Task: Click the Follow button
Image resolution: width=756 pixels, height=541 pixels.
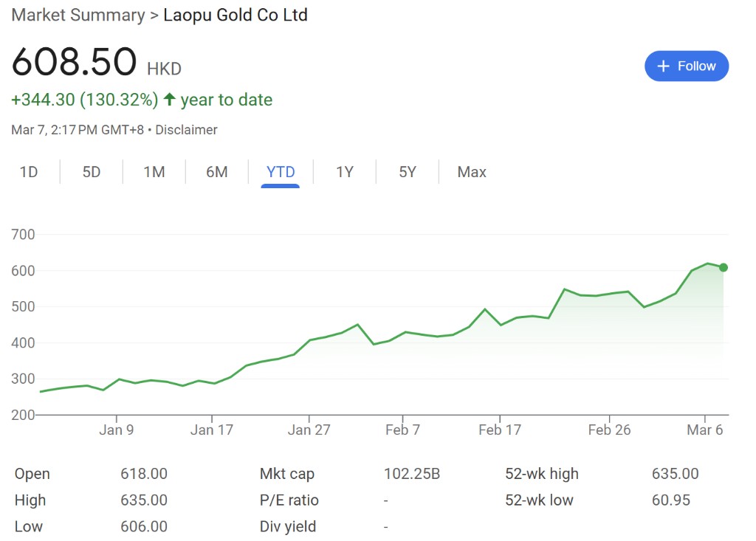Action: [x=687, y=66]
